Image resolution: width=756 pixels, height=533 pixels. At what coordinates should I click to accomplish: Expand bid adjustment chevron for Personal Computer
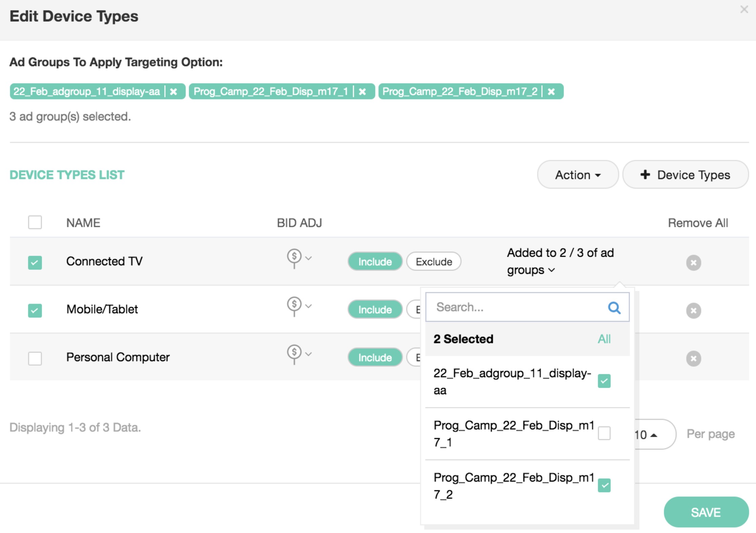tap(308, 354)
